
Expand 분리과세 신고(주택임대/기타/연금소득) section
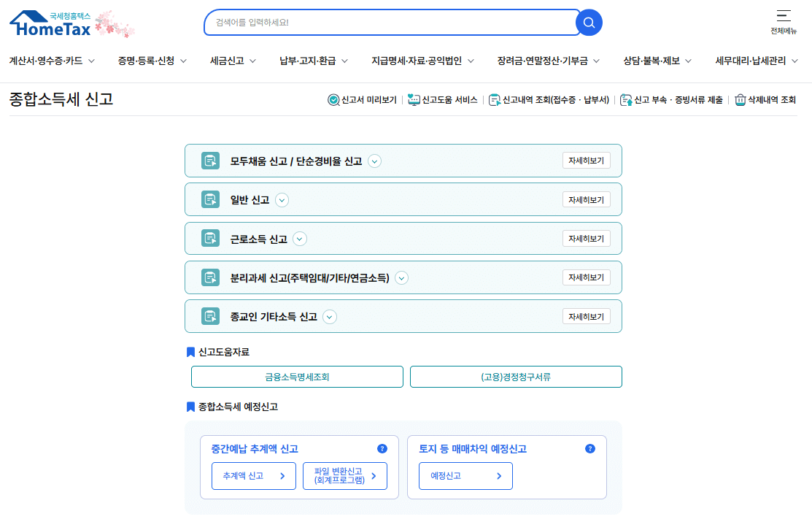click(x=402, y=277)
